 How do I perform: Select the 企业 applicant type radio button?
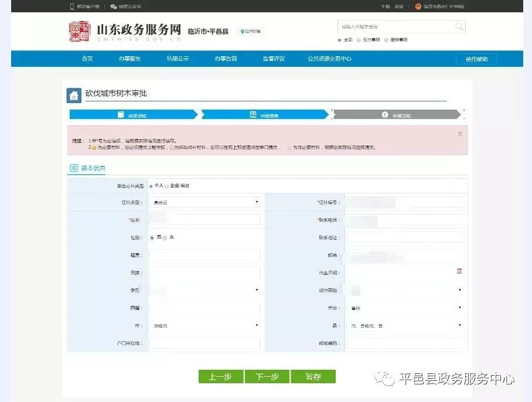[165, 185]
